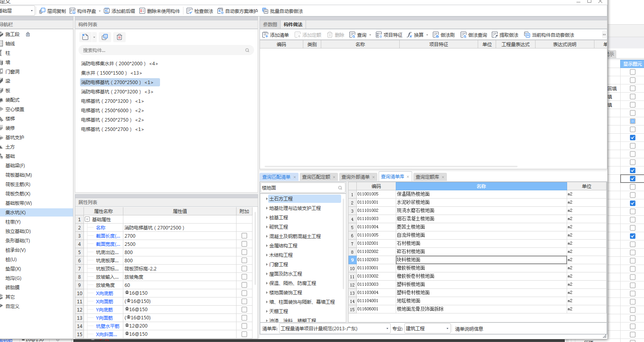Select list row 块料楼地面
Image resolution: width=644 pixels, height=342 pixels.
click(x=481, y=260)
